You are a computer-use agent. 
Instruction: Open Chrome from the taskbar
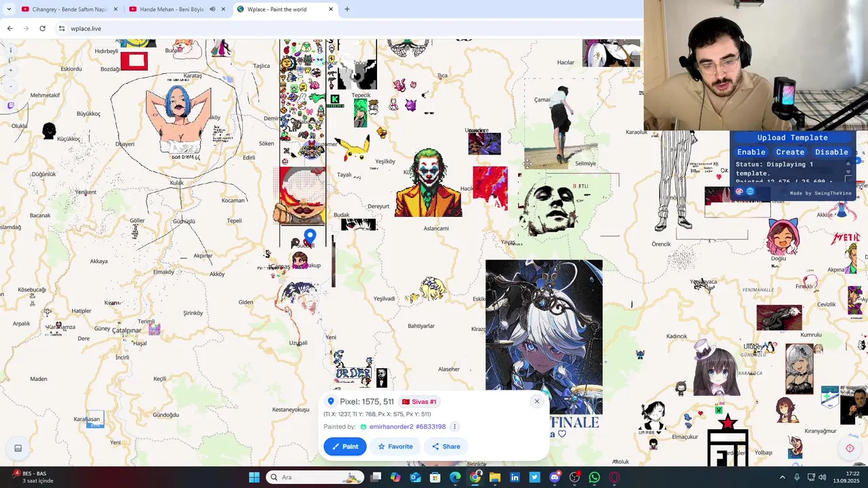(x=475, y=477)
